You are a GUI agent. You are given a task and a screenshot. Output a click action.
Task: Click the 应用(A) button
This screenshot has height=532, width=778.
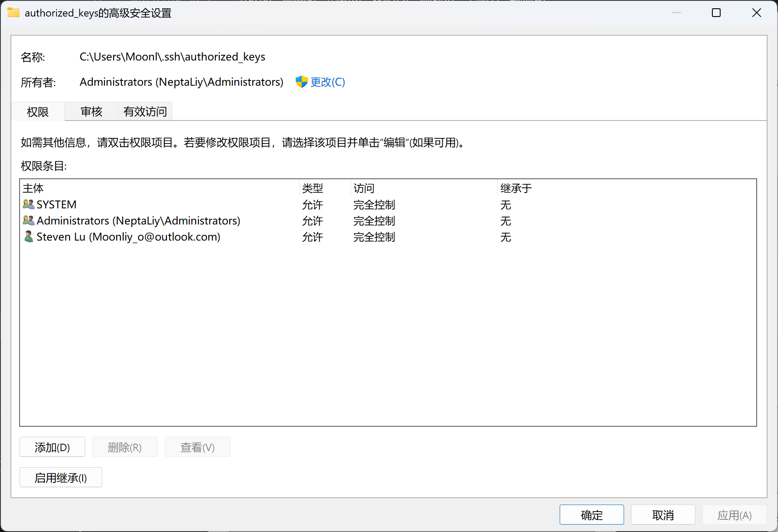(735, 515)
